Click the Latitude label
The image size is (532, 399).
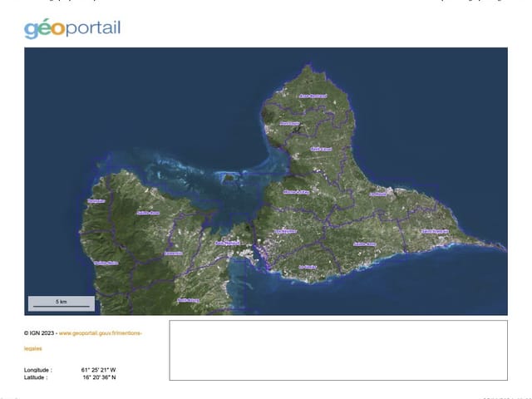(36, 377)
